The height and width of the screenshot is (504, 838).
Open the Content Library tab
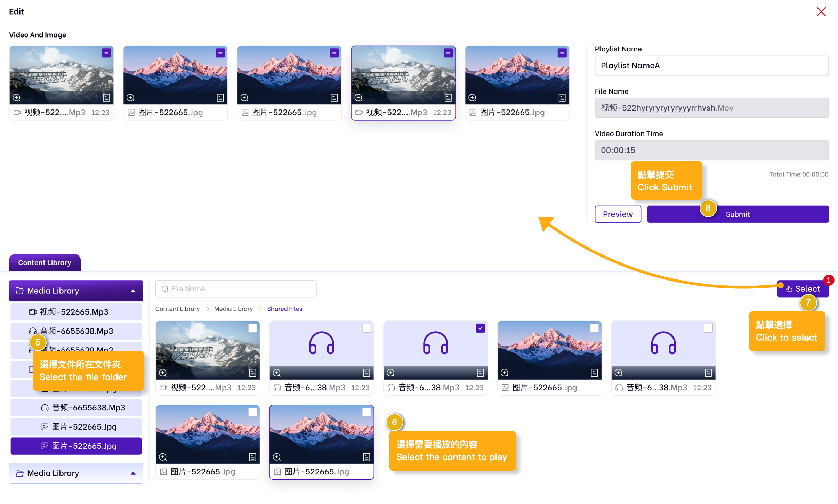[45, 263]
